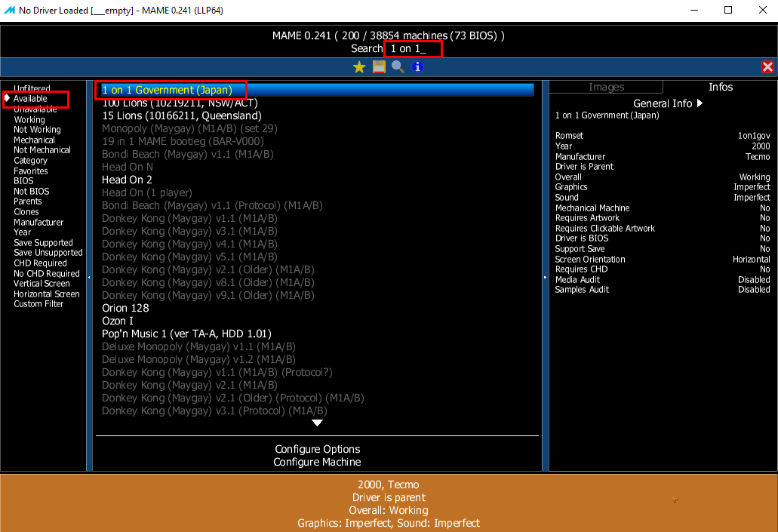Switch to the Images tab

click(x=606, y=87)
